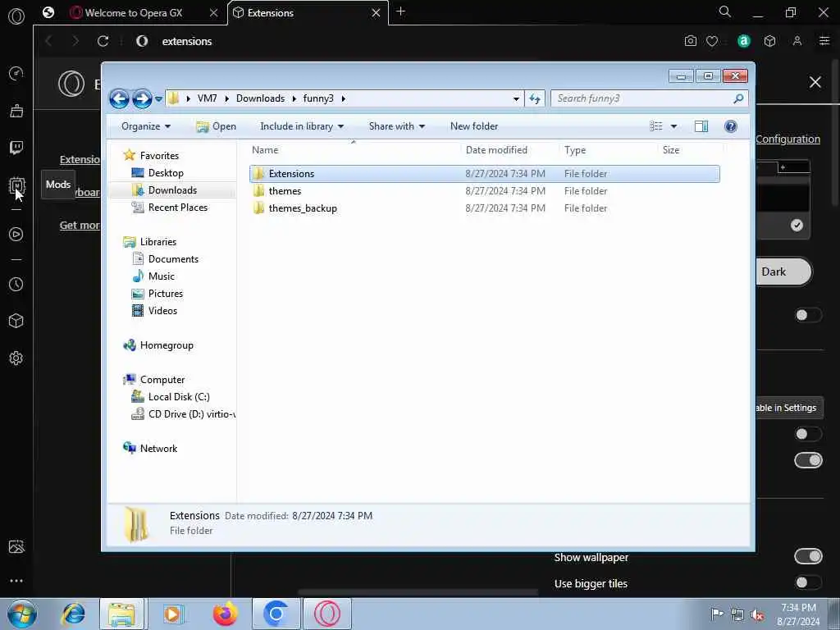
Task: Expand the Downloads breadcrumb arrow
Action: click(294, 98)
